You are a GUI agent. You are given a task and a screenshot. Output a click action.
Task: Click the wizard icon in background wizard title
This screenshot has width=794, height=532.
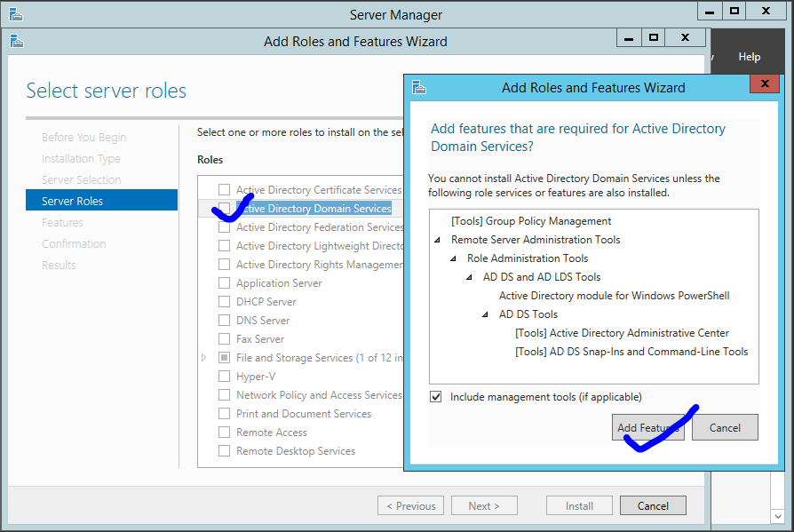[x=17, y=41]
